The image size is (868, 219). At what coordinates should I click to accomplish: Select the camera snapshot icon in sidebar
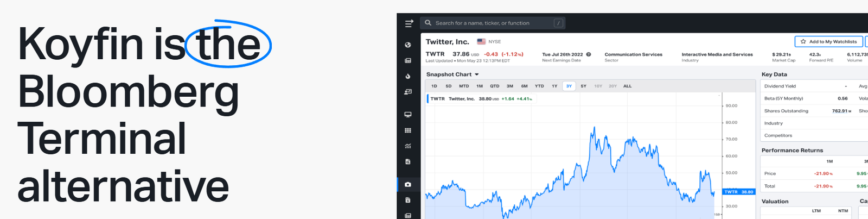408,184
